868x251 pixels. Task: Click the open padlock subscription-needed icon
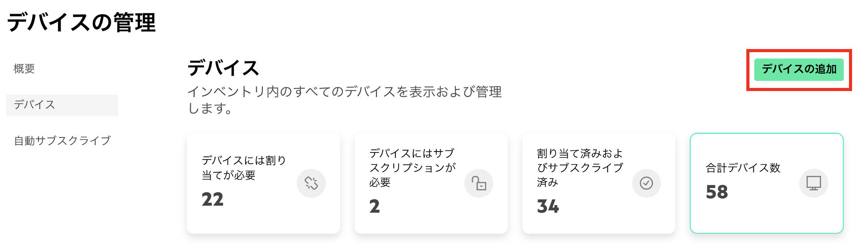pos(479,183)
